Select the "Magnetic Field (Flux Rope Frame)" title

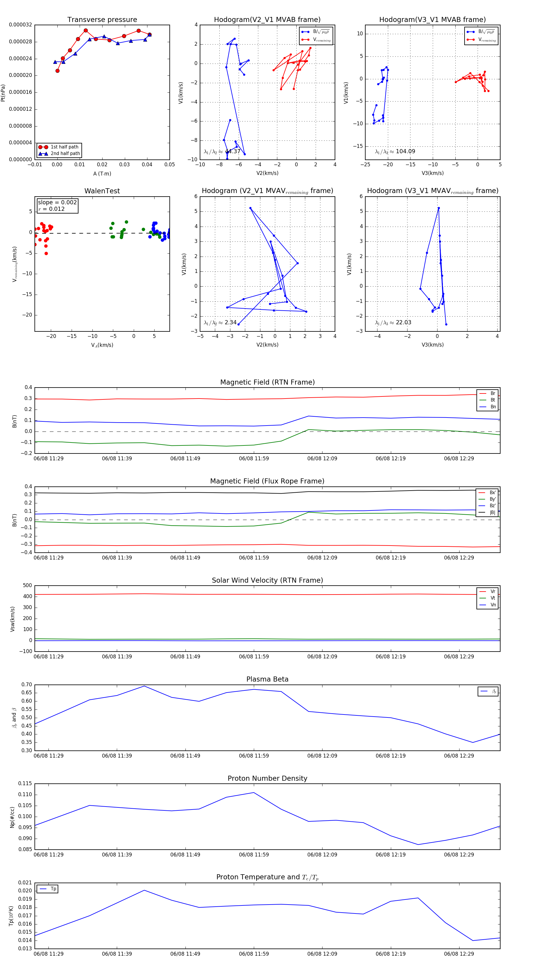pyautogui.click(x=267, y=481)
